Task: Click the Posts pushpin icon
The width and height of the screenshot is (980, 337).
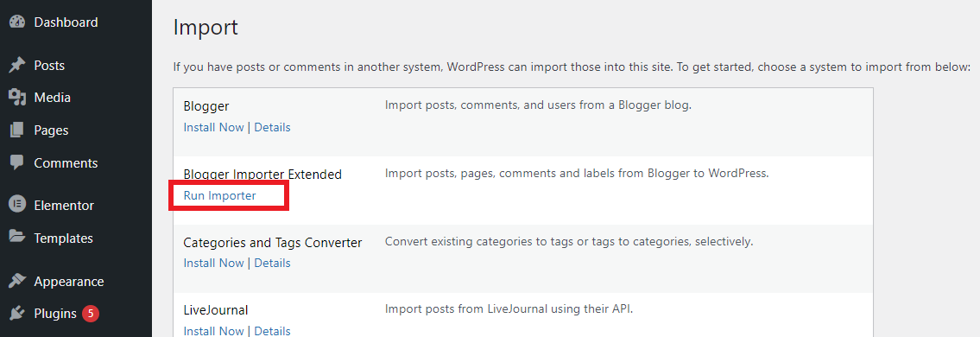Action: (x=17, y=65)
